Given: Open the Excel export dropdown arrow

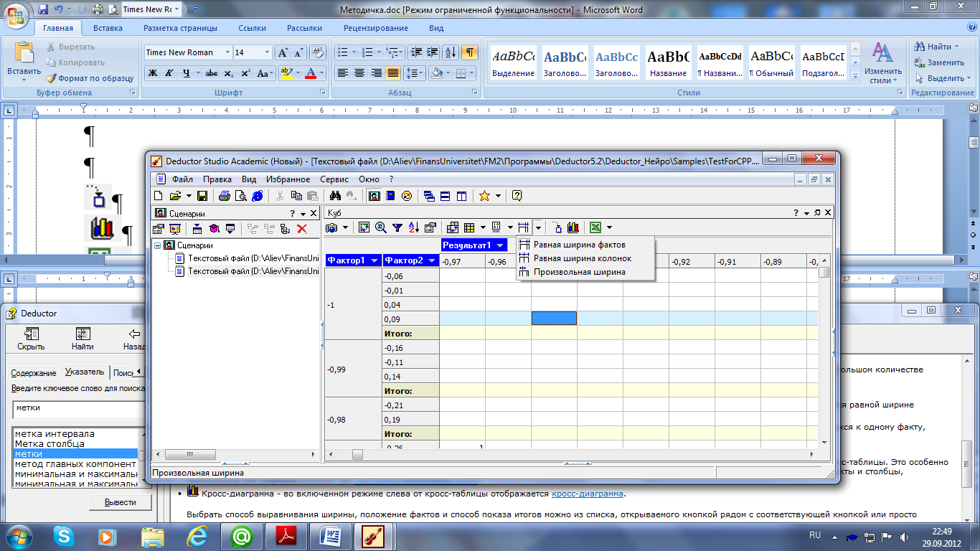Looking at the screenshot, I should pyautogui.click(x=609, y=227).
